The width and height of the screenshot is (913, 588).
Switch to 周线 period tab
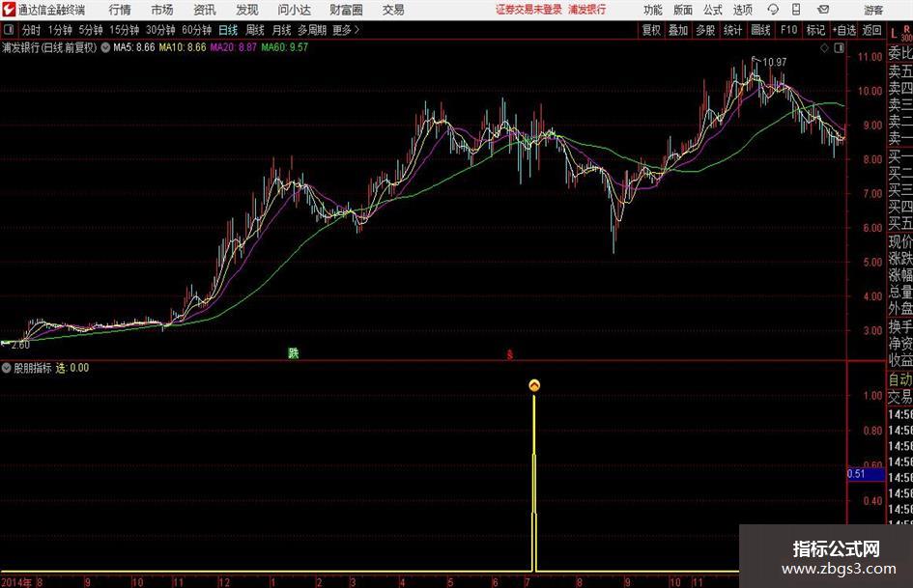(x=255, y=30)
